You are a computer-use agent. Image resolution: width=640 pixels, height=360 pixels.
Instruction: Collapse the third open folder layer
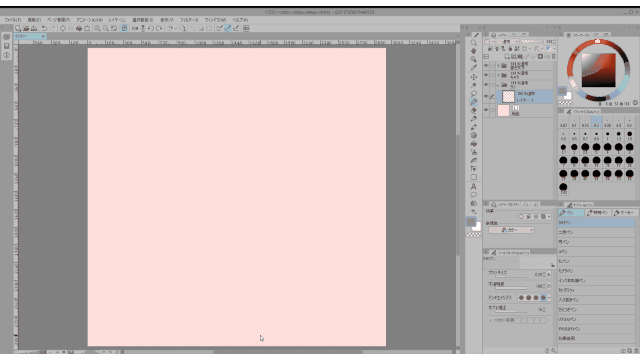point(498,85)
